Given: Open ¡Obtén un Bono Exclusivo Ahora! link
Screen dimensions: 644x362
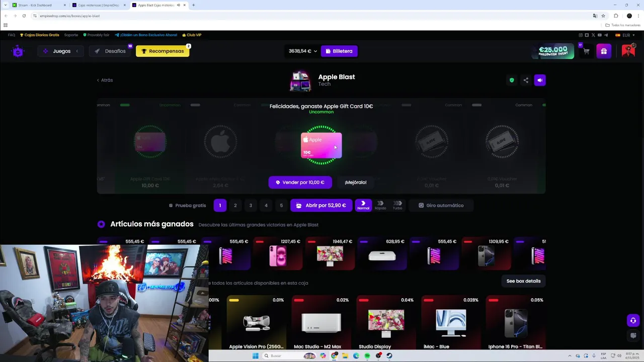Looking at the screenshot, I should tap(146, 35).
